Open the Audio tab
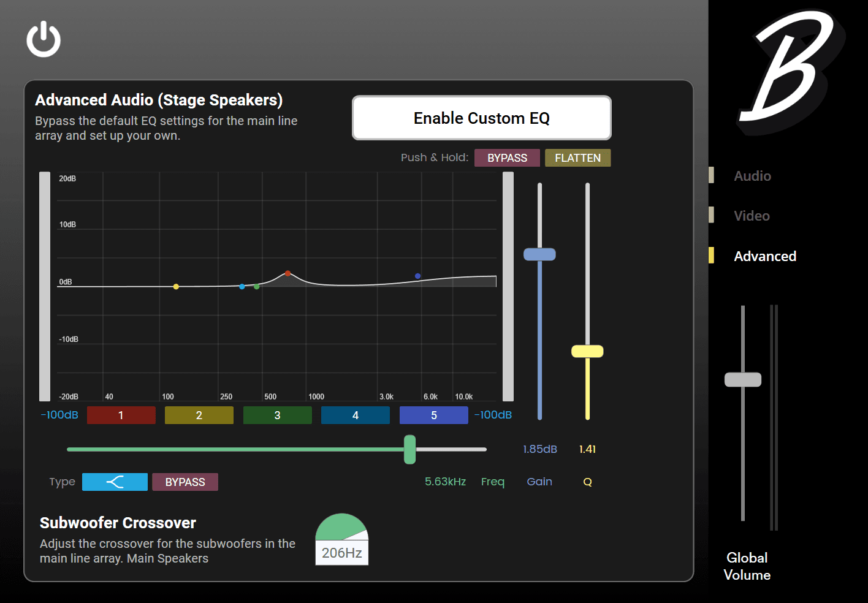The height and width of the screenshot is (603, 868). click(752, 176)
